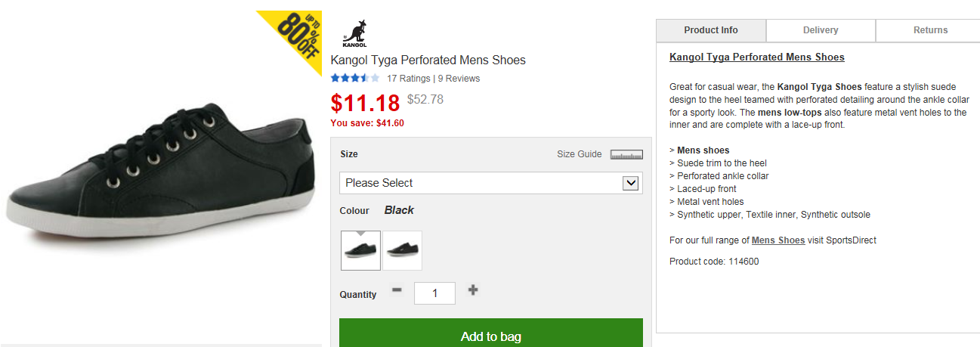980x347 pixels.
Task: Open the 9 Reviews link
Action: [459, 79]
